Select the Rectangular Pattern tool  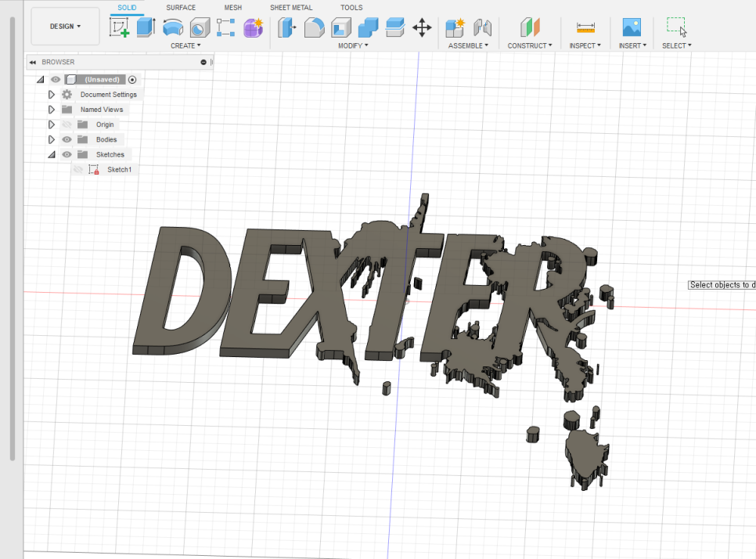(225, 27)
